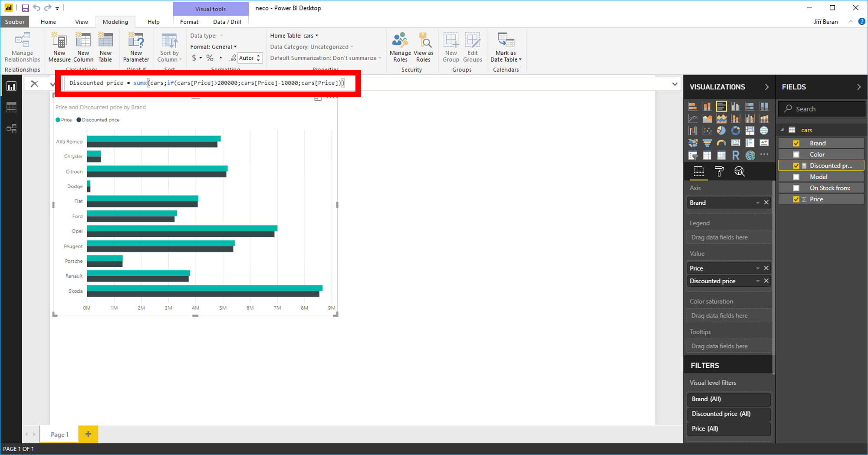
Task: Select the Page 1 tab
Action: (x=59, y=434)
